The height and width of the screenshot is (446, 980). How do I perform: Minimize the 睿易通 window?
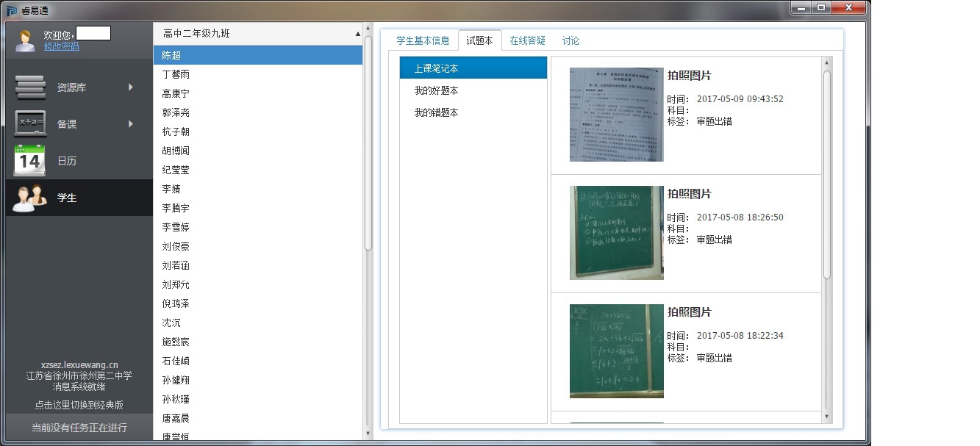pos(800,7)
